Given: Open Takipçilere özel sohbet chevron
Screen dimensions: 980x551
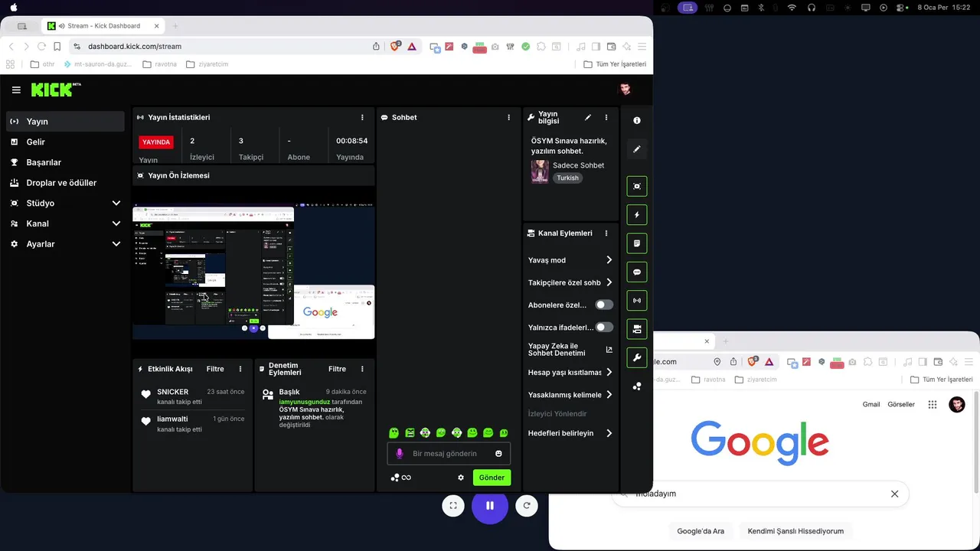Looking at the screenshot, I should click(609, 282).
